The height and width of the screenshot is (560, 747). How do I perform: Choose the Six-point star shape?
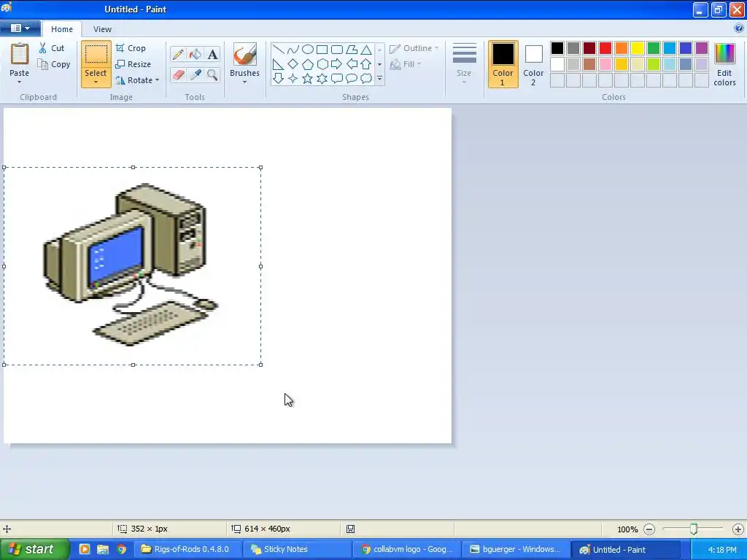[322, 79]
